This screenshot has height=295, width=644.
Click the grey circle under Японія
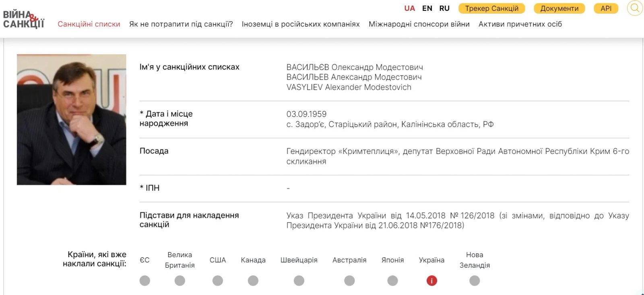pos(392,281)
